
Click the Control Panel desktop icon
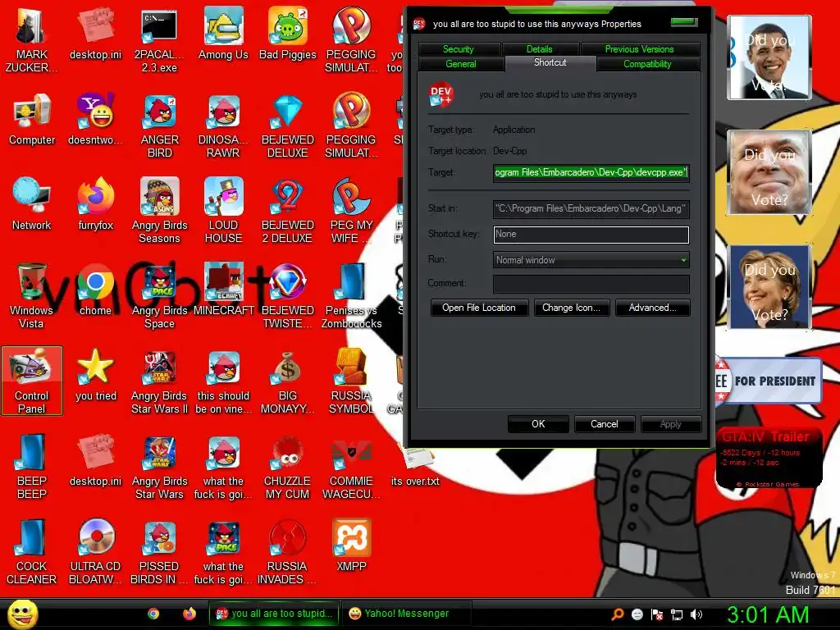tap(32, 381)
